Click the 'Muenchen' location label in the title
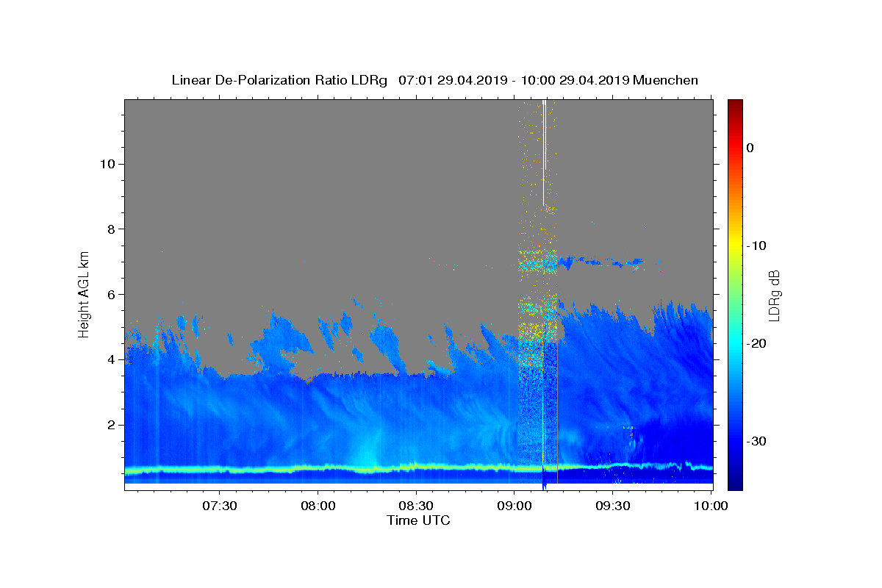882x588 pixels. [x=666, y=80]
